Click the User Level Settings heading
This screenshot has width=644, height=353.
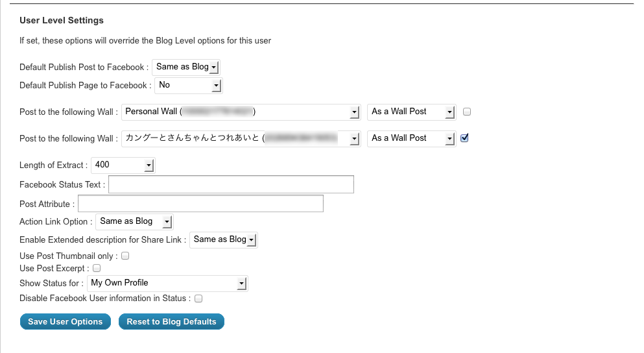point(62,21)
